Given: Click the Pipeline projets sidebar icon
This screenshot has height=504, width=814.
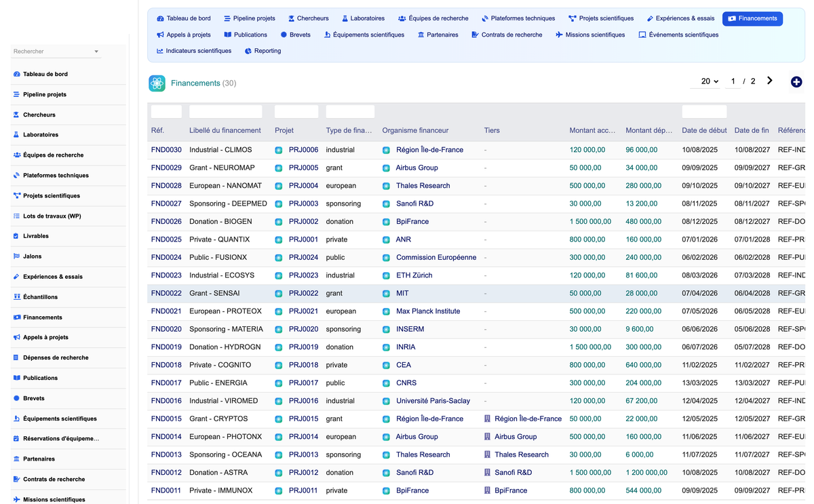Looking at the screenshot, I should 16,94.
